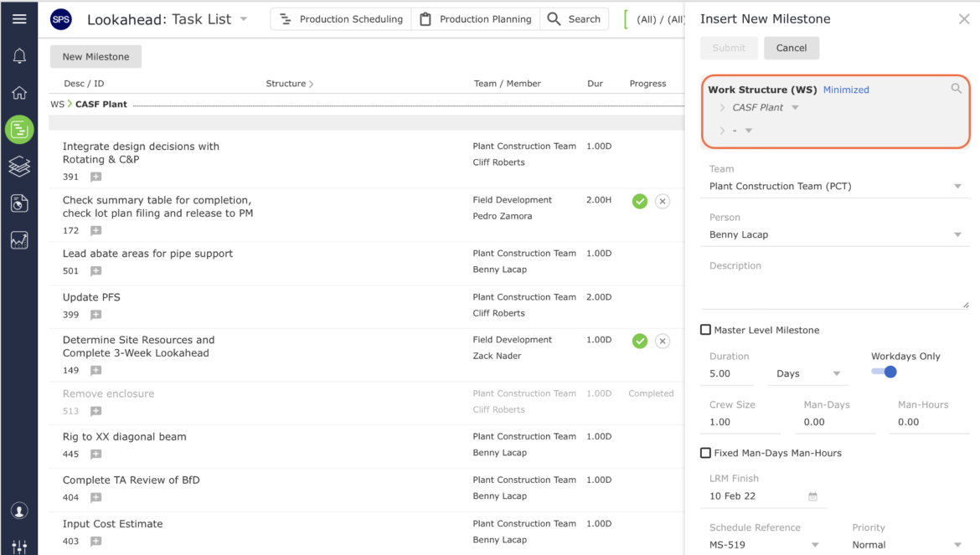Check Master Level Milestone box
This screenshot has height=555, width=980.
tap(705, 330)
